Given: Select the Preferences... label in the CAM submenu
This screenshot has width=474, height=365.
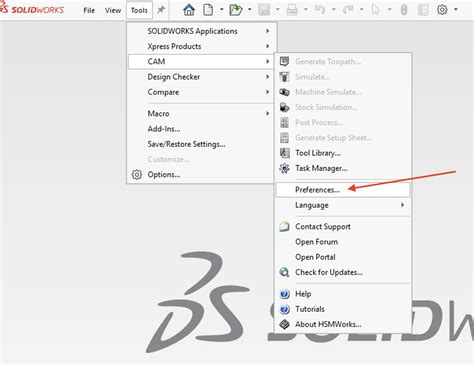Looking at the screenshot, I should point(317,190).
